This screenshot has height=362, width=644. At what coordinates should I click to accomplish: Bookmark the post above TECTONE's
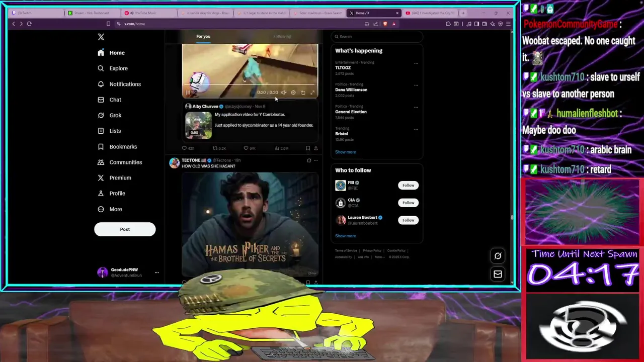coord(308,148)
